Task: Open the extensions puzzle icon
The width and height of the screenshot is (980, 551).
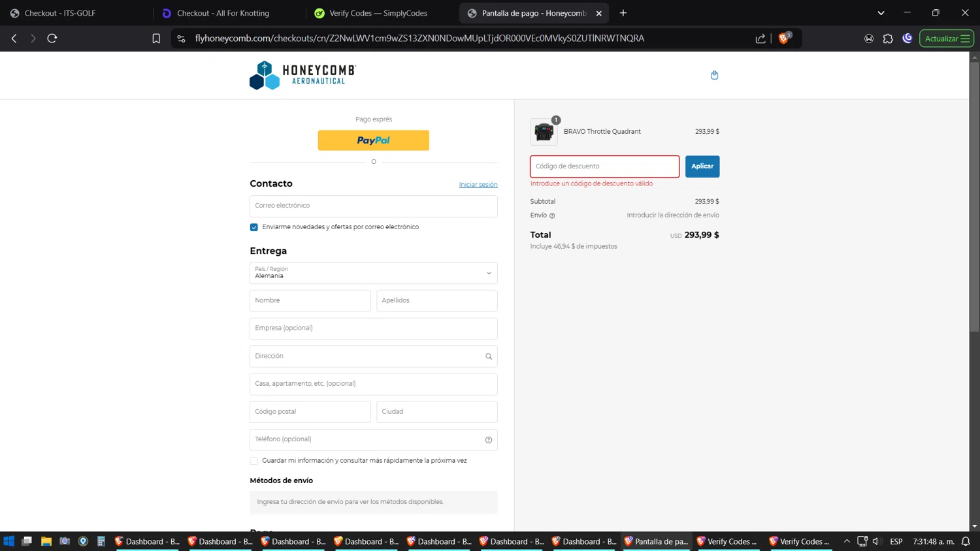Action: click(888, 39)
